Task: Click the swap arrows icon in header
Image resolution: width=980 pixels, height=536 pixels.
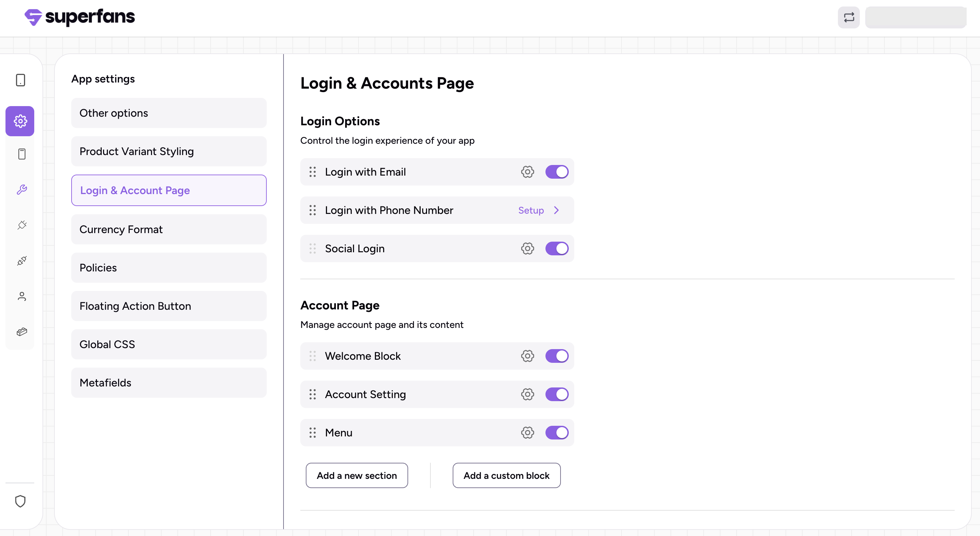Action: 849,17
